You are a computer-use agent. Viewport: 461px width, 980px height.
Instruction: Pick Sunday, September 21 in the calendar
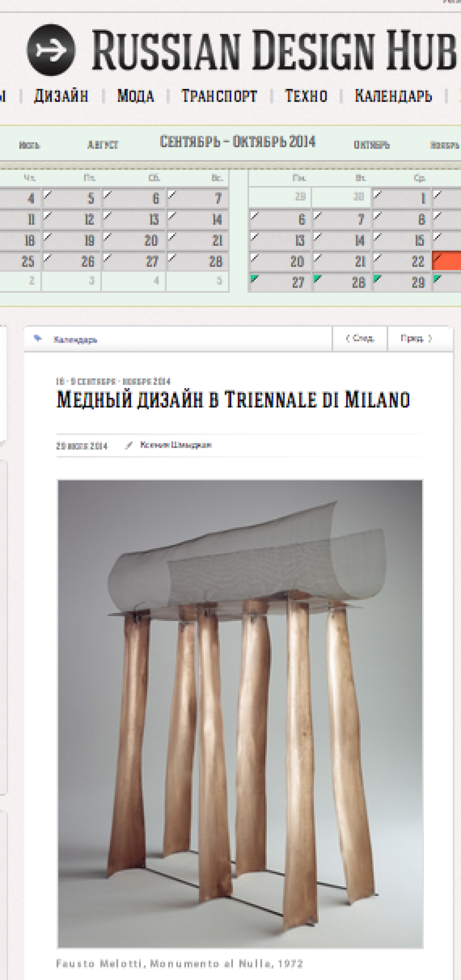(197, 240)
